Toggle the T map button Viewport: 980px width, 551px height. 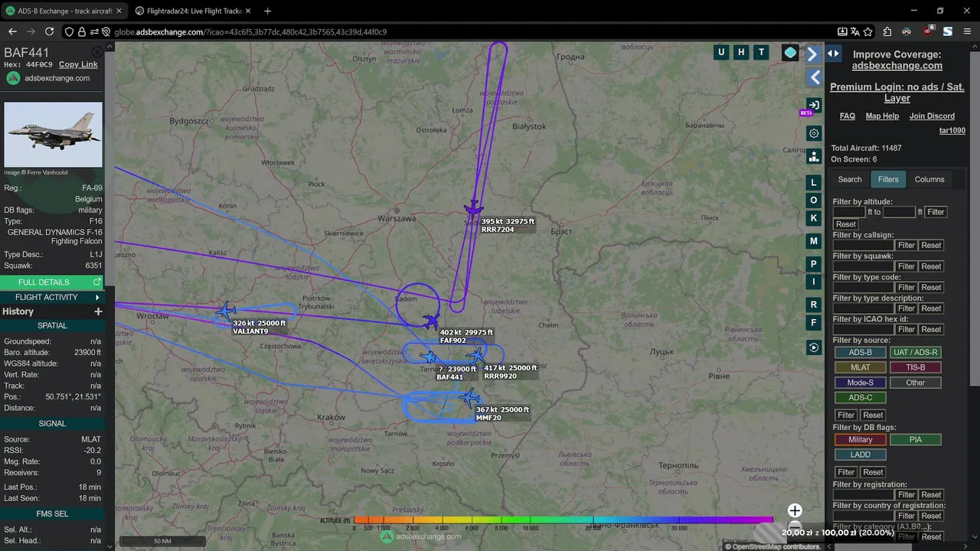click(x=760, y=52)
